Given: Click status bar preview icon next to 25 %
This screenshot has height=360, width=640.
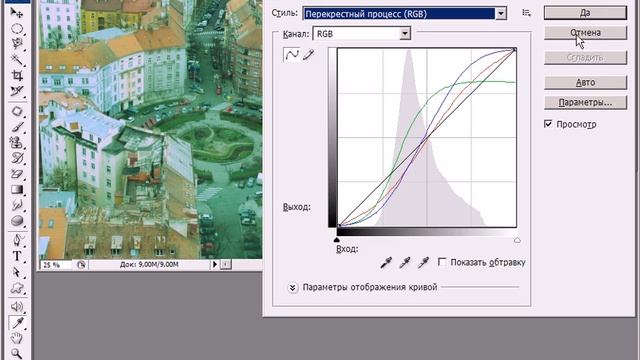Looking at the screenshot, I should pyautogui.click(x=81, y=265).
